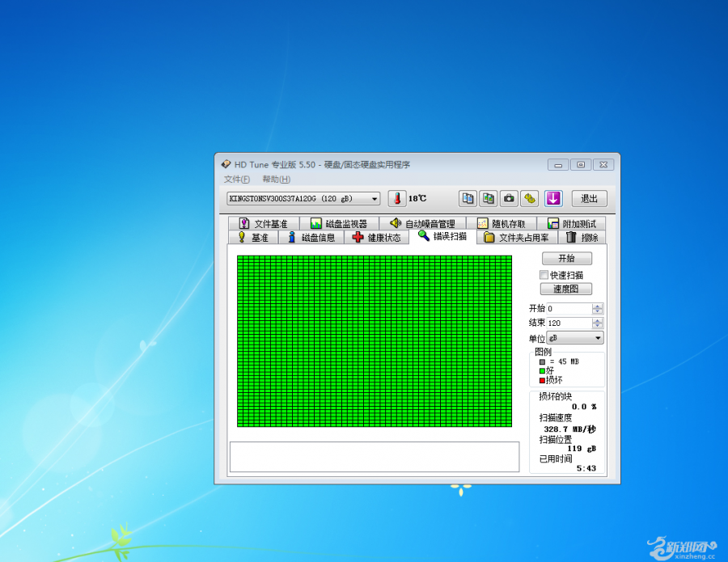The height and width of the screenshot is (562, 728).
Task: Decrease the 结束 value with down arrow
Action: [598, 326]
